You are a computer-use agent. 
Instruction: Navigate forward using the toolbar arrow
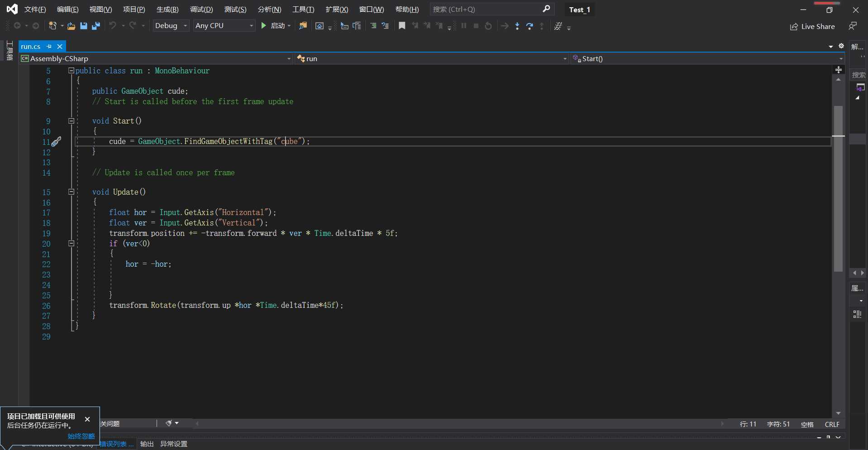click(x=36, y=26)
